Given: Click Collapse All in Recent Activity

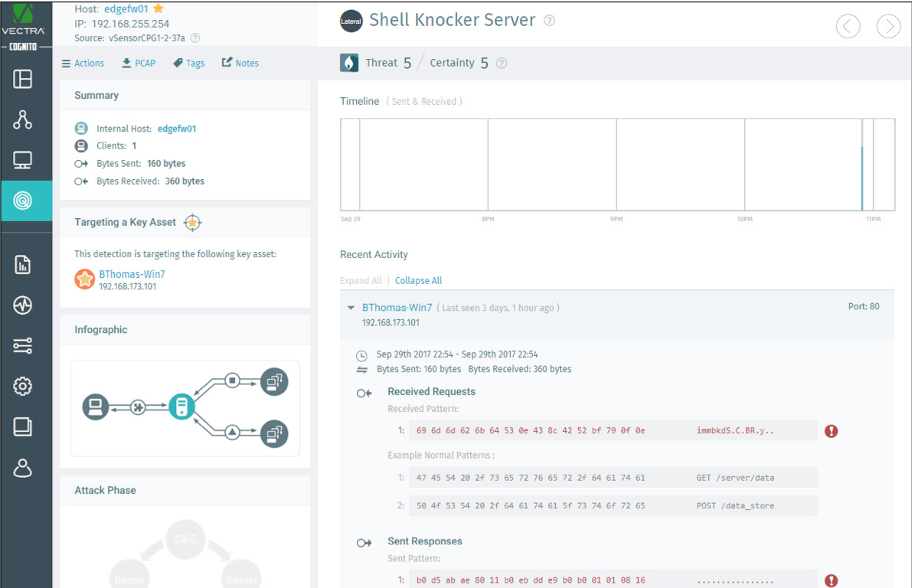Looking at the screenshot, I should (418, 280).
